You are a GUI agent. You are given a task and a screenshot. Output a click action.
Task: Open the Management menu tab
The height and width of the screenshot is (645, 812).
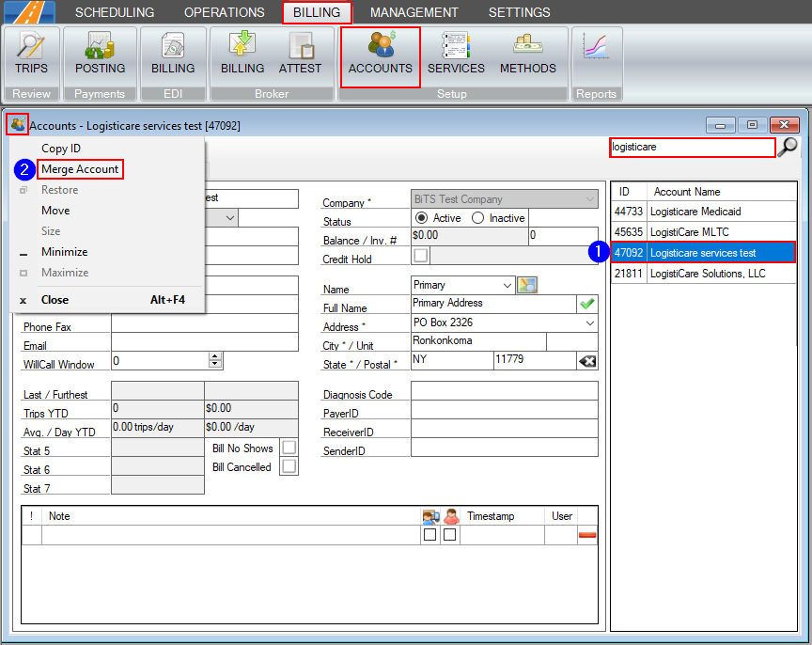coord(414,12)
